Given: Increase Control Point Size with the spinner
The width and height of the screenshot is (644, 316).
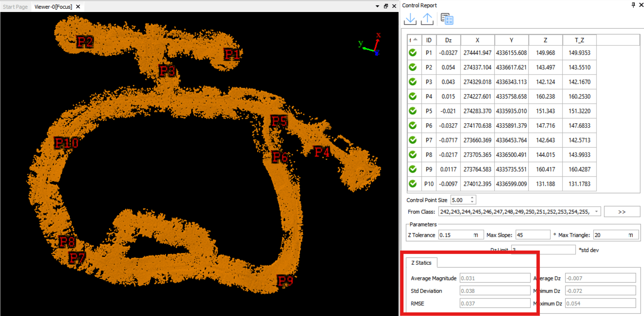Looking at the screenshot, I should pyautogui.click(x=472, y=198).
